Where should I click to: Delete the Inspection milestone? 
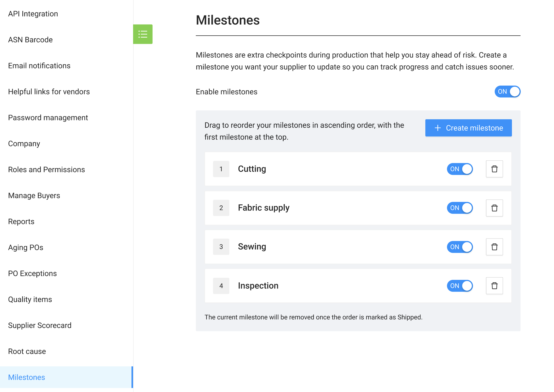tap(494, 286)
